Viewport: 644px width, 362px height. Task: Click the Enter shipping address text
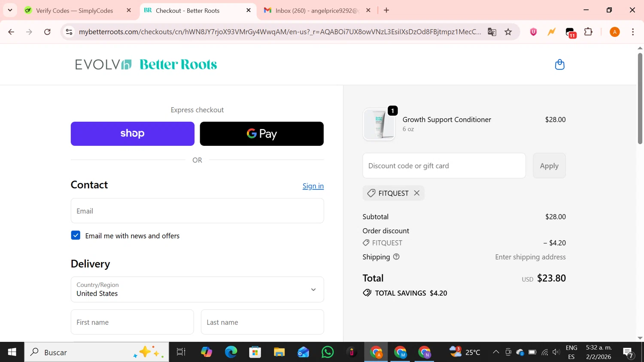pos(530,257)
